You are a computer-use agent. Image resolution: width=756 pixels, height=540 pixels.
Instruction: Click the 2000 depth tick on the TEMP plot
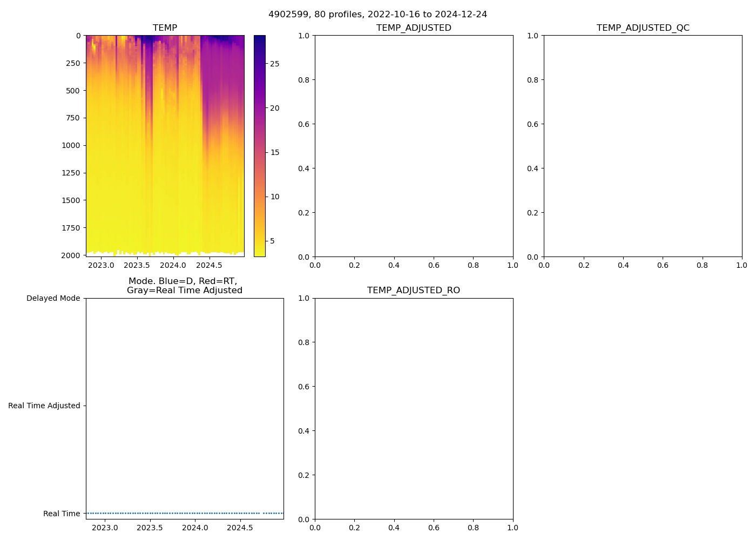tap(70, 255)
